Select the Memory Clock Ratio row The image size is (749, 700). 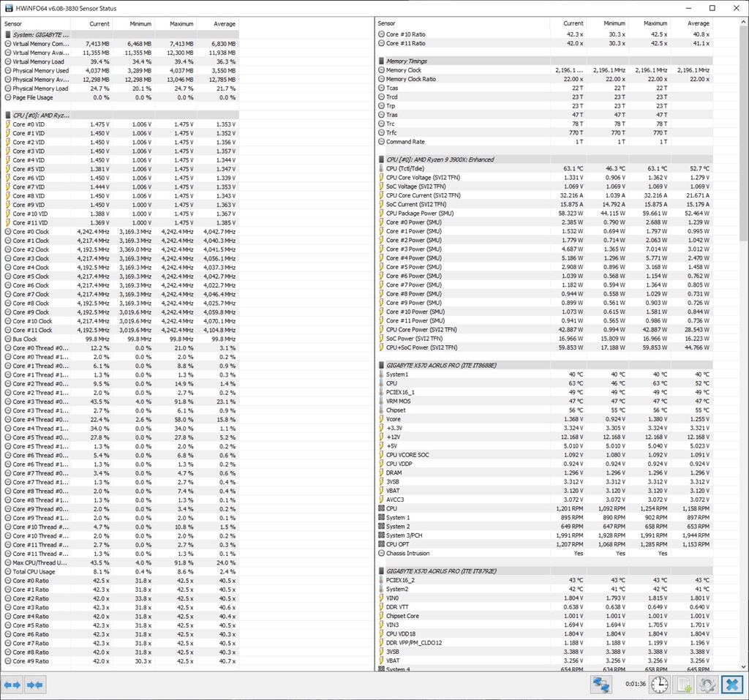[x=544, y=79]
